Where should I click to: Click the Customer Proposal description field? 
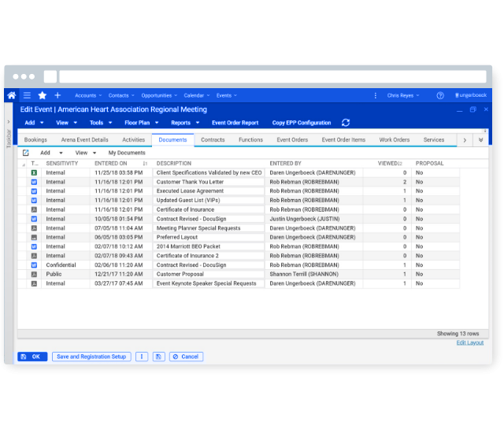(x=209, y=274)
